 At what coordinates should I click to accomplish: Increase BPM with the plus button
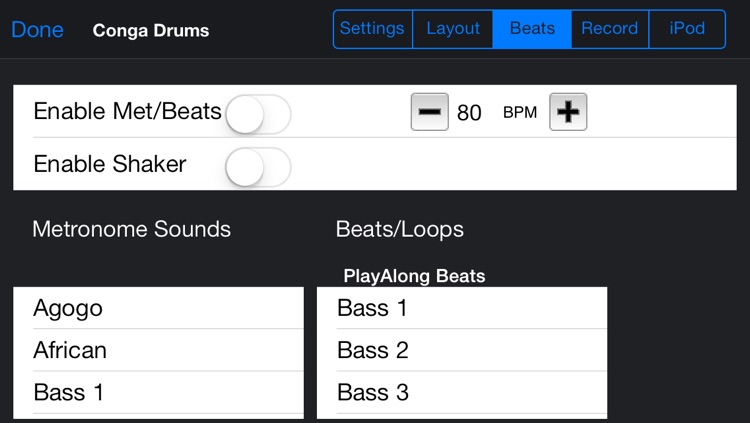(568, 112)
